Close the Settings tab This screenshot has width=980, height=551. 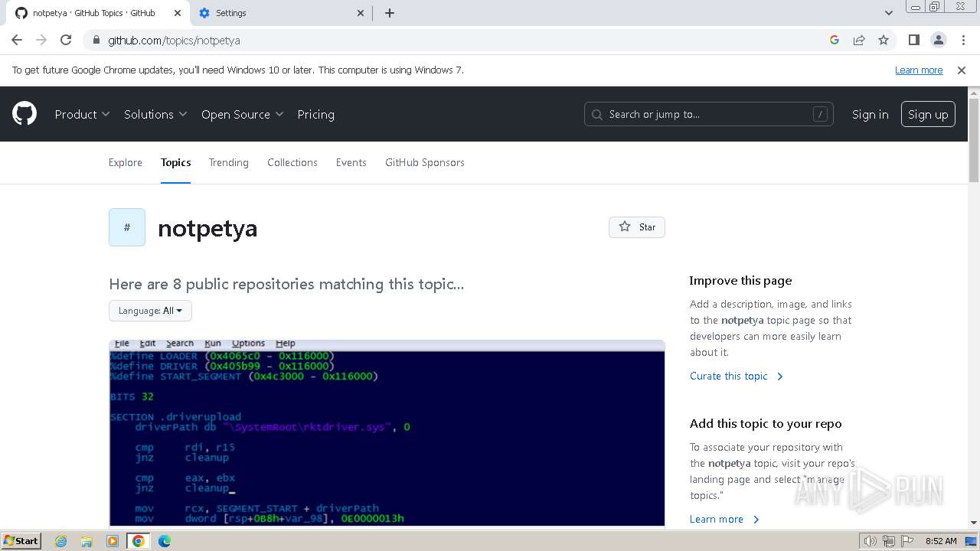[361, 13]
